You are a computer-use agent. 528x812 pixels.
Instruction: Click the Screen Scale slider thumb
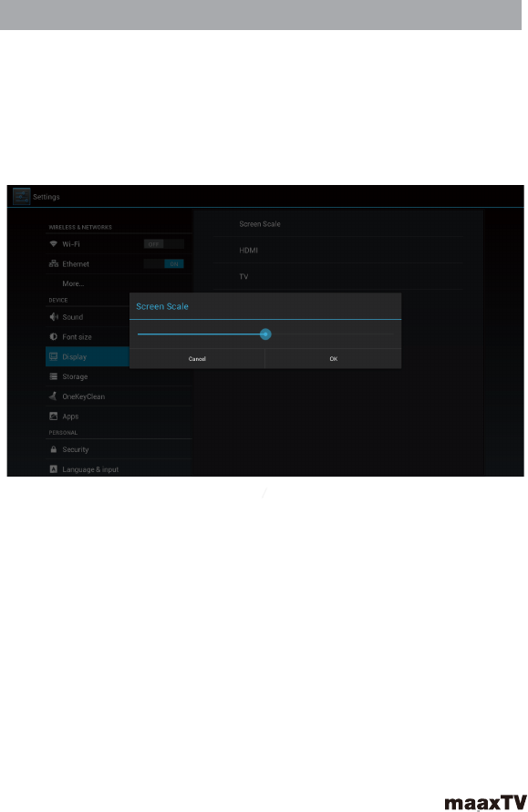[265, 334]
